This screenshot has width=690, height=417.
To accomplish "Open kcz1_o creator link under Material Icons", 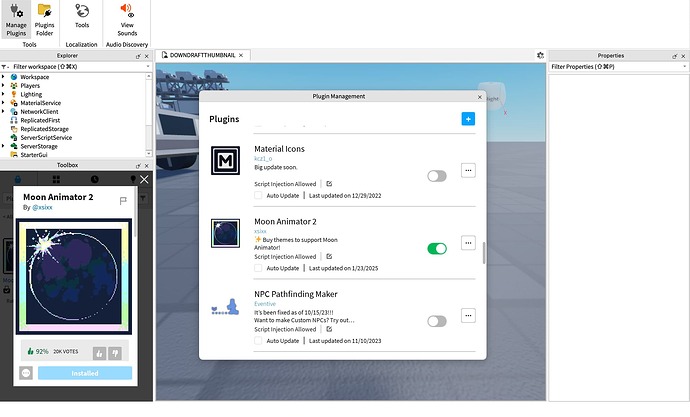I will [x=263, y=158].
